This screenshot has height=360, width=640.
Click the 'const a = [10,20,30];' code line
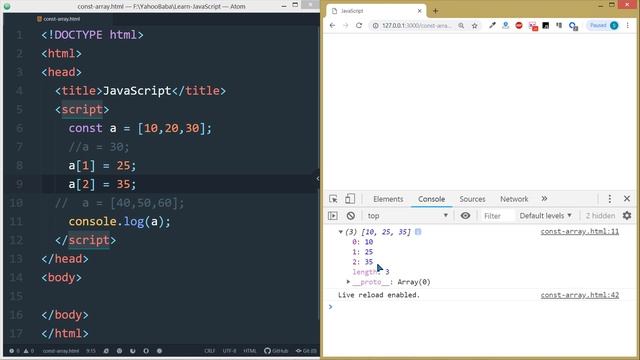click(x=140, y=128)
